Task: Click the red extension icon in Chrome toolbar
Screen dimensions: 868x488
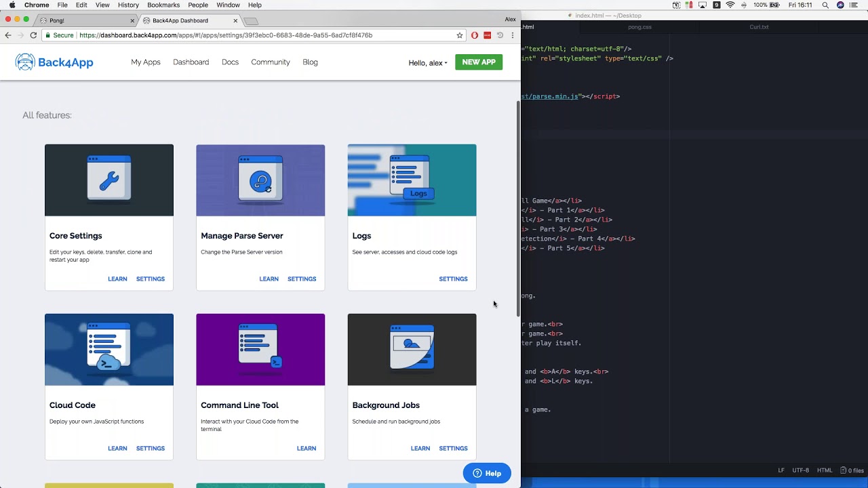Action: (x=487, y=35)
